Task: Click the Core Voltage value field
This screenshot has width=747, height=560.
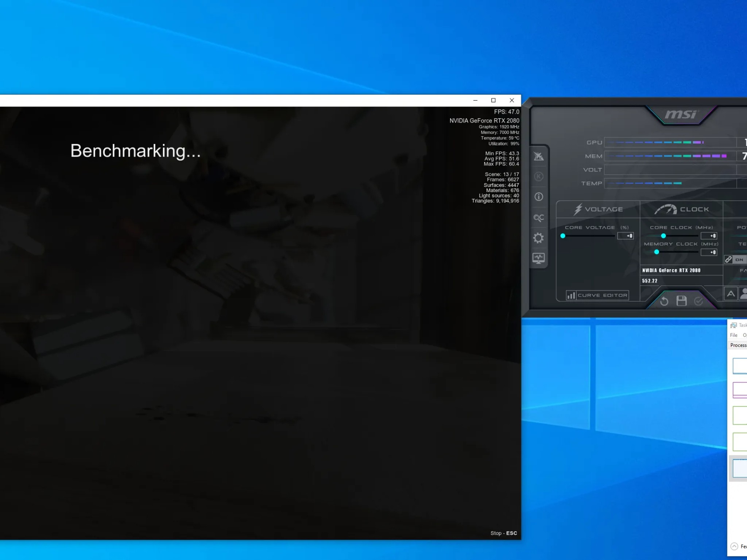Action: pyautogui.click(x=626, y=236)
